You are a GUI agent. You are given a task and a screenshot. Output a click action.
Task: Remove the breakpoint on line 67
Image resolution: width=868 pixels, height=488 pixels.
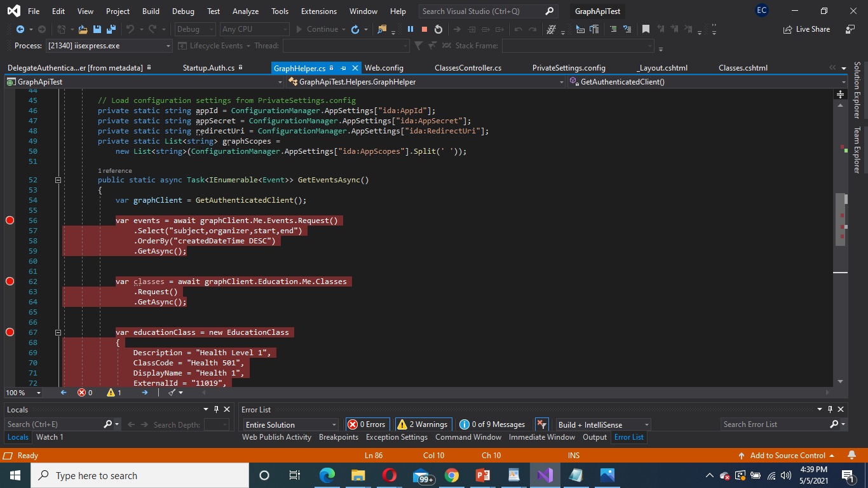tap(10, 332)
